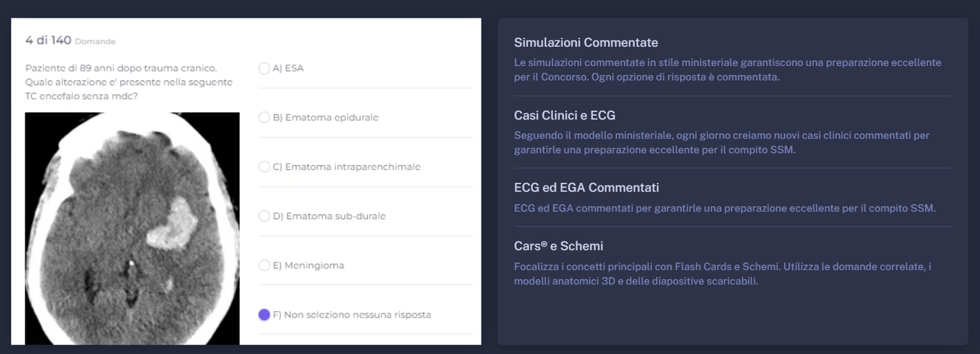Screen dimensions: 980x354
Task: Click the Casi Clinici description paragraph
Action: pyautogui.click(x=721, y=142)
